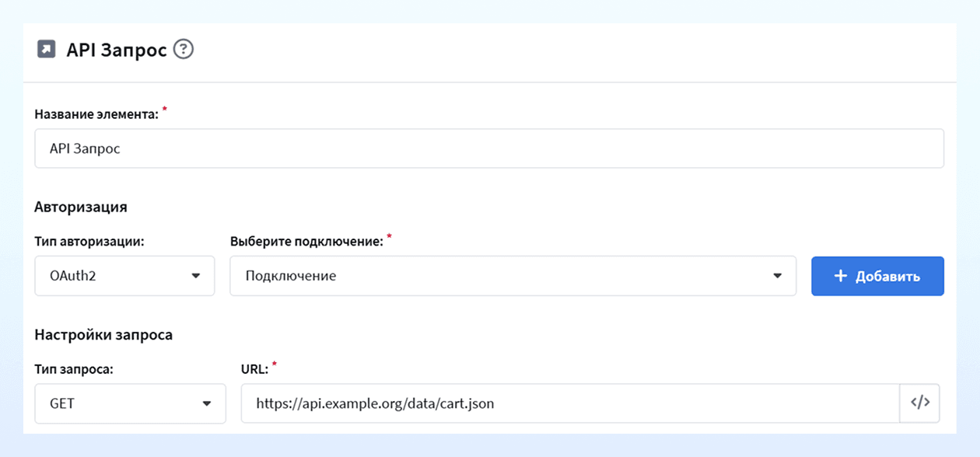Viewport: 980px width, 457px height.
Task: Click into the URL input field
Action: 570,403
